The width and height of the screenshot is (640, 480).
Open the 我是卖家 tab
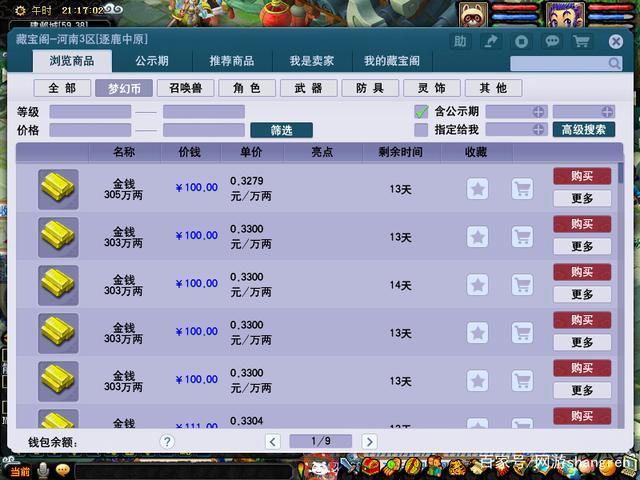312,61
